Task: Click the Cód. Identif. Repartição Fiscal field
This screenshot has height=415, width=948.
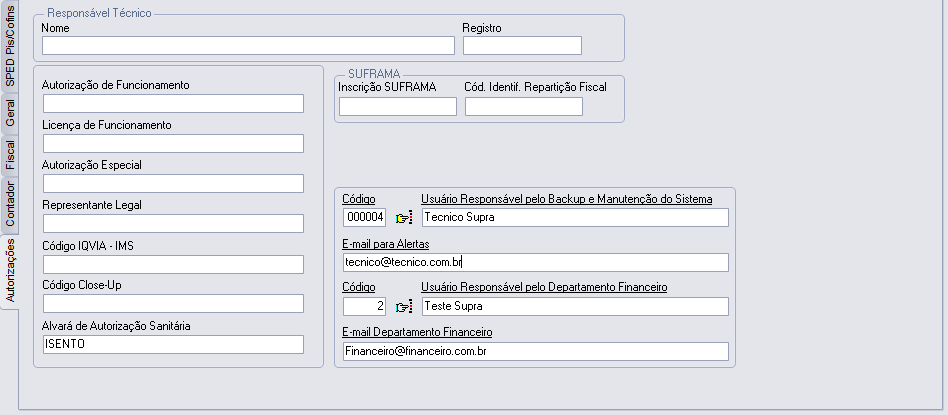Action: click(523, 107)
